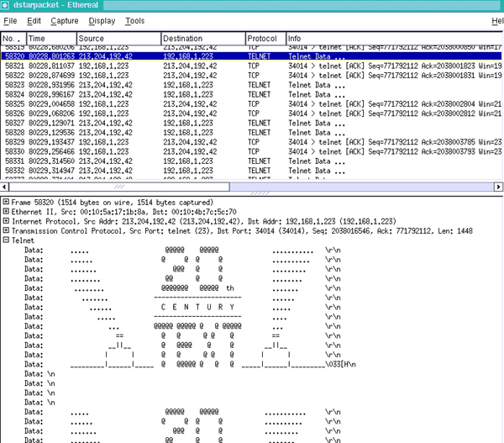Sort packets by the Time column header

50,39
